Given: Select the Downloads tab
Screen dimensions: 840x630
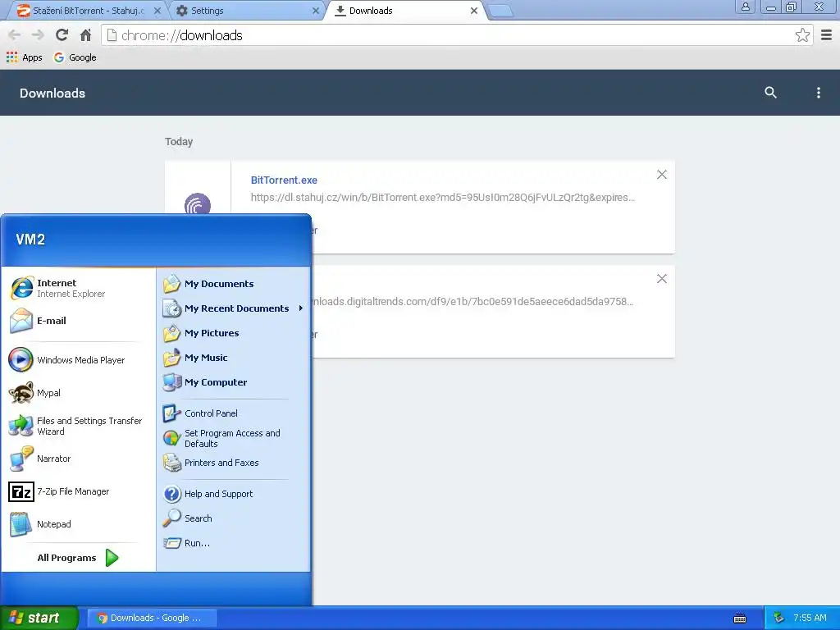Looking at the screenshot, I should point(406,11).
